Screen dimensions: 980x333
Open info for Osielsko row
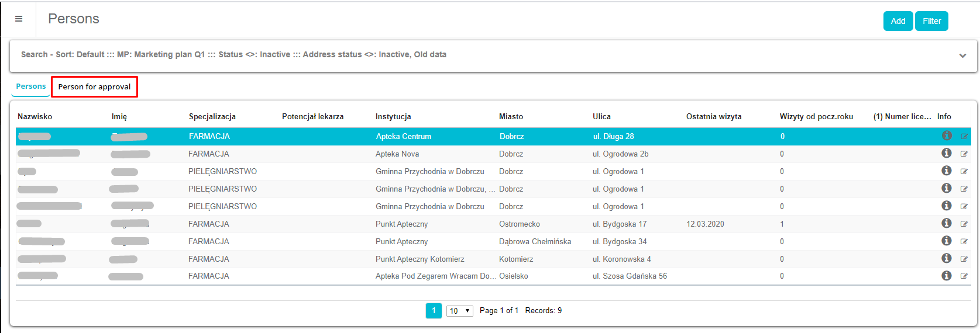(946, 276)
